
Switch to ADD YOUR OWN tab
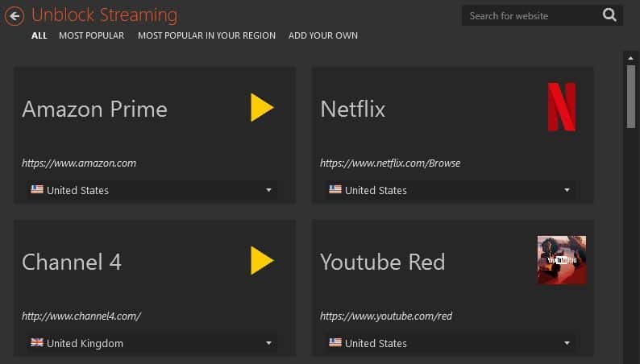pos(323,35)
